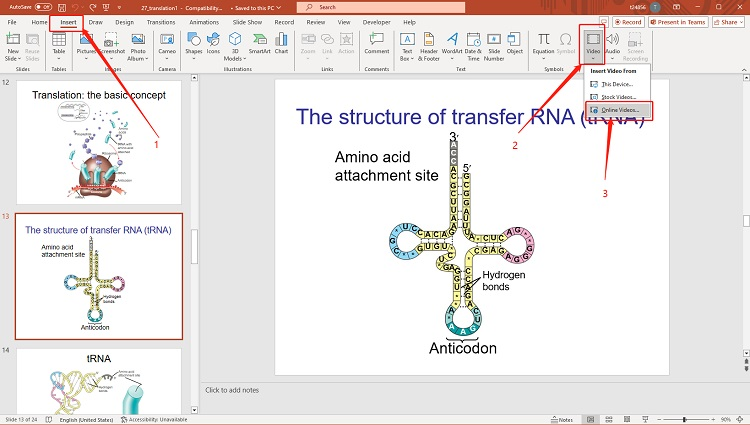Insert a Table from the ribbon
The image size is (750, 425).
click(x=59, y=46)
